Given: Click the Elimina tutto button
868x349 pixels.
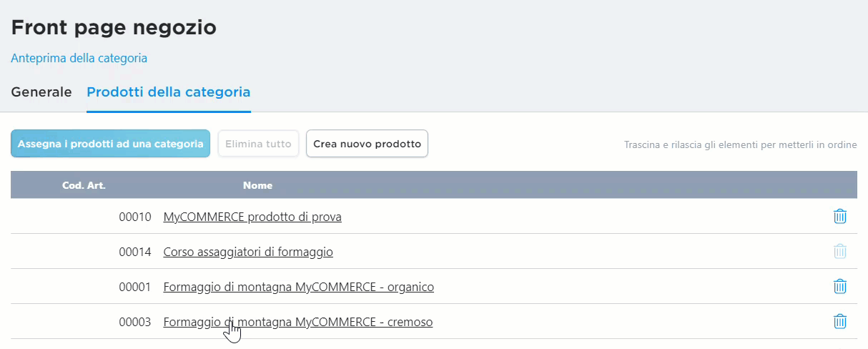Looking at the screenshot, I should click(258, 144).
